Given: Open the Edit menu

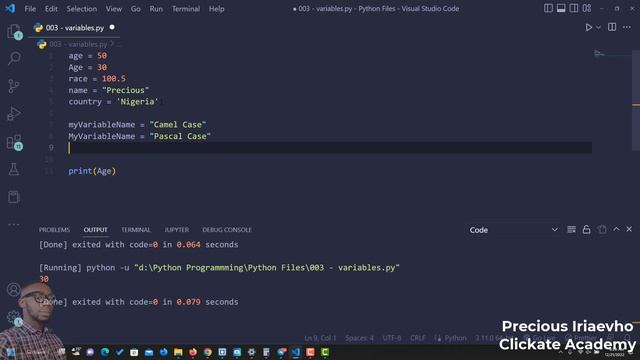Looking at the screenshot, I should tap(51, 9).
